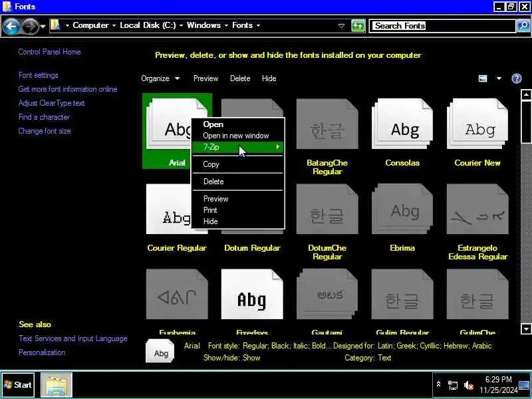Click the muted volume tray icon

tap(469, 385)
